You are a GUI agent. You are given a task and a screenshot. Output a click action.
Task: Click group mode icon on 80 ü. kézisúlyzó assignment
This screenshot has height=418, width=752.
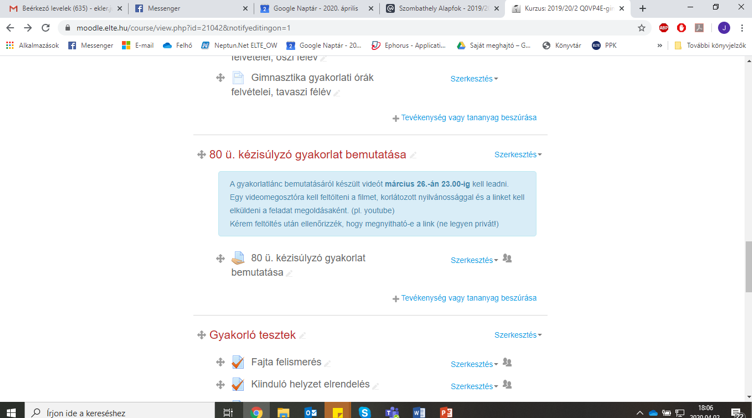click(507, 259)
